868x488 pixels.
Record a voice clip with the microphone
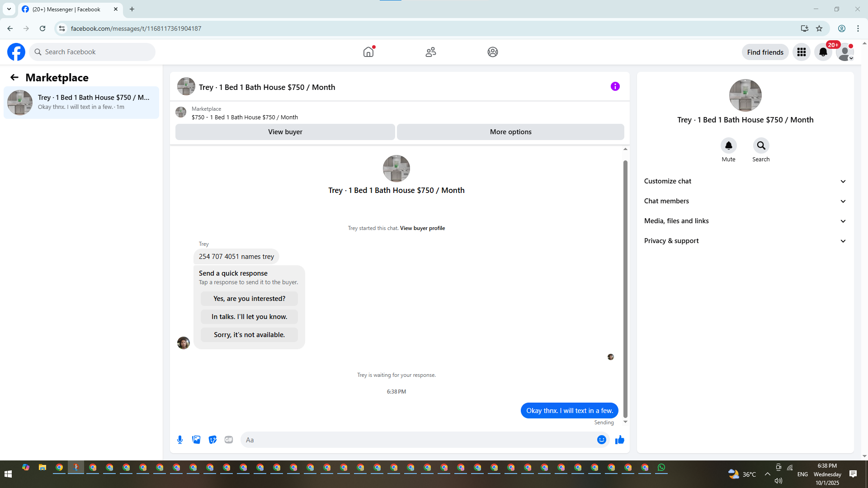[180, 440]
